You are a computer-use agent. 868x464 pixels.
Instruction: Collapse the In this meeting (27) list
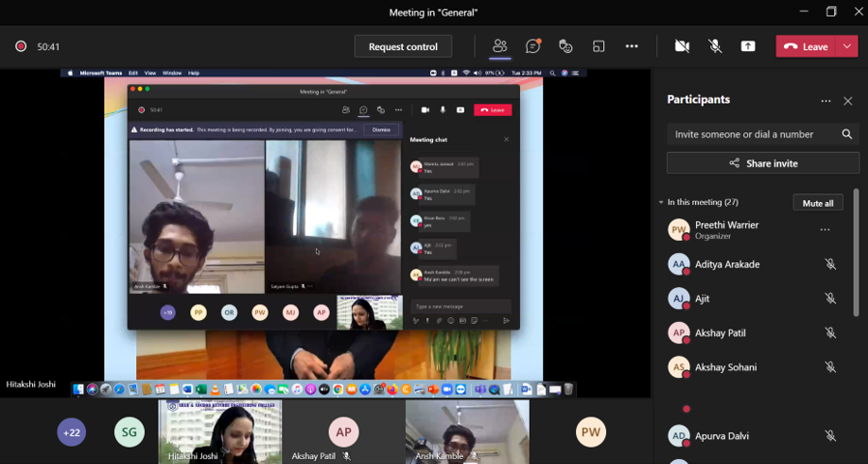pos(660,203)
